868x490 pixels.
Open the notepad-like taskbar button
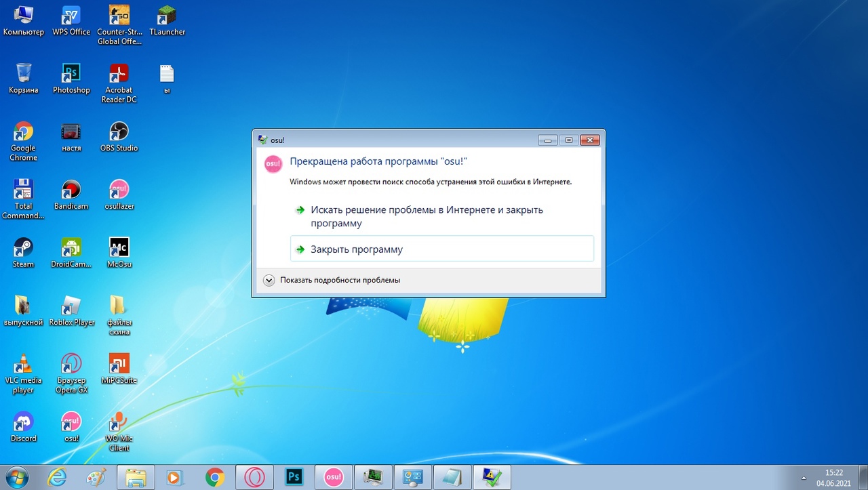(x=452, y=477)
